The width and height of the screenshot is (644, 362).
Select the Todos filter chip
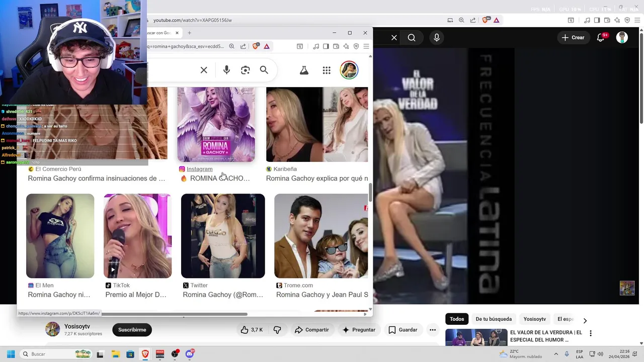pyautogui.click(x=457, y=319)
